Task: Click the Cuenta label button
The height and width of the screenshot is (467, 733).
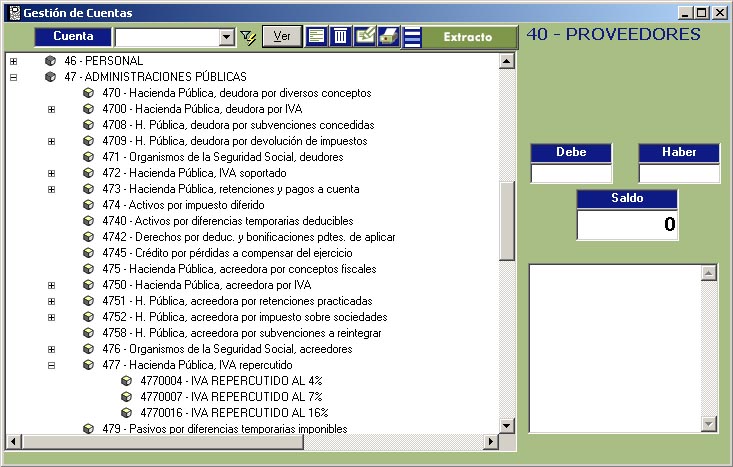Action: point(73,36)
